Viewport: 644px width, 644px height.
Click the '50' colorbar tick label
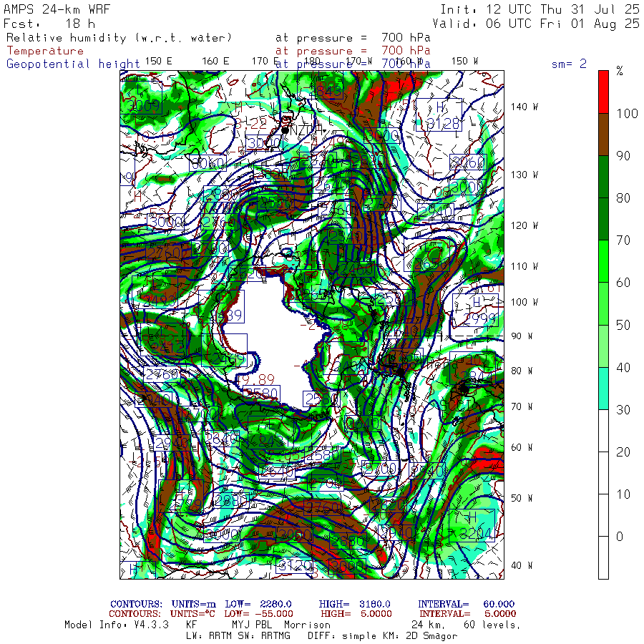[623, 325]
